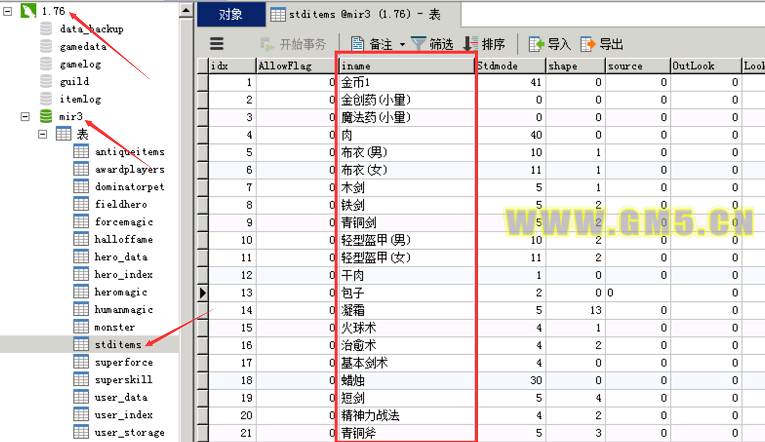This screenshot has width=765, height=442.
Task: Select the gamedata database icon
Action: 46,47
